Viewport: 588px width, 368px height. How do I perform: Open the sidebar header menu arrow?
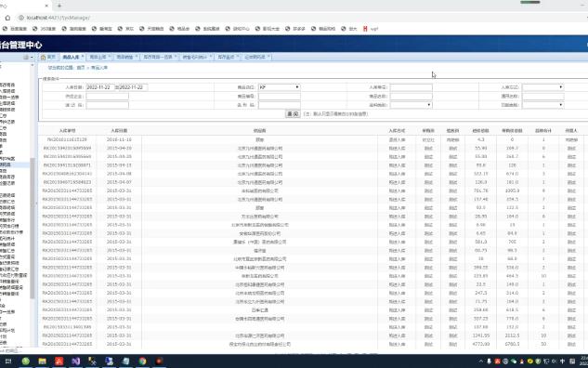point(32,57)
